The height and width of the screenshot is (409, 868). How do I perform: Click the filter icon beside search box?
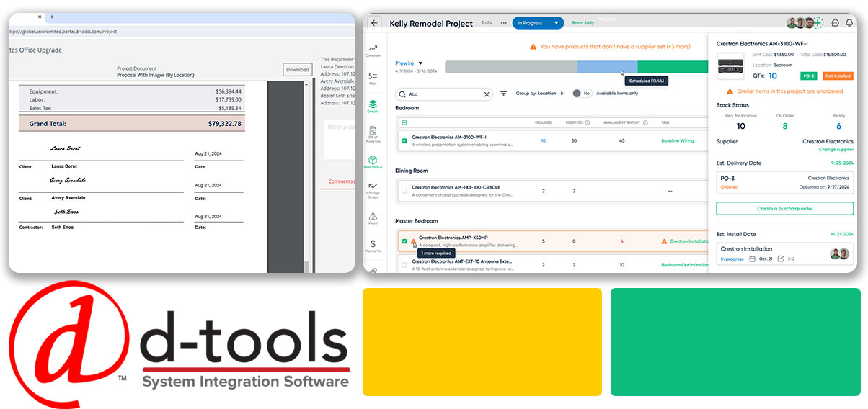[x=503, y=94]
